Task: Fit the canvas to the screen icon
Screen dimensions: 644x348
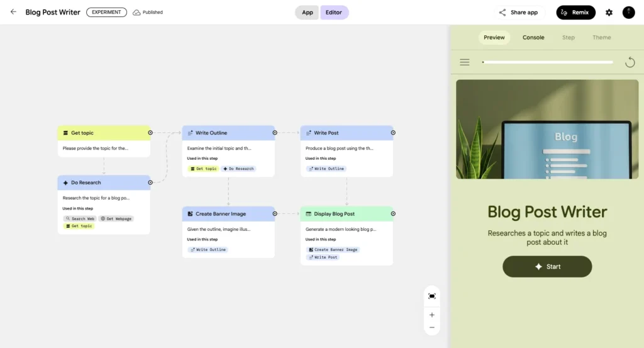Action: (431, 296)
